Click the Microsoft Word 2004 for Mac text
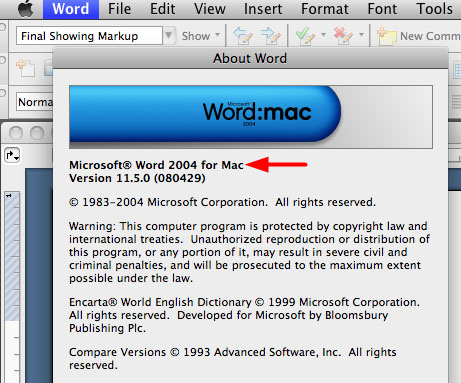This screenshot has width=461, height=383. click(x=156, y=165)
